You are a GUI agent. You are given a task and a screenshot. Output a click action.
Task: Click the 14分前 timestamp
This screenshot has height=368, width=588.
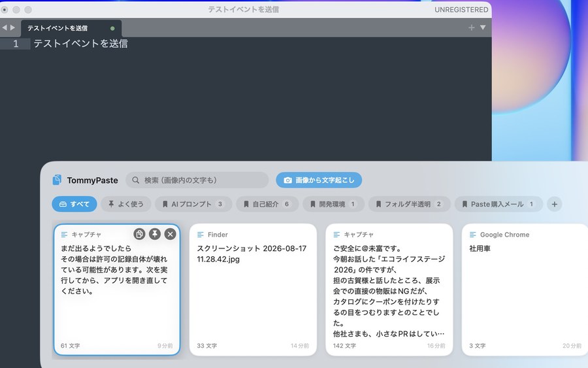[x=300, y=346]
